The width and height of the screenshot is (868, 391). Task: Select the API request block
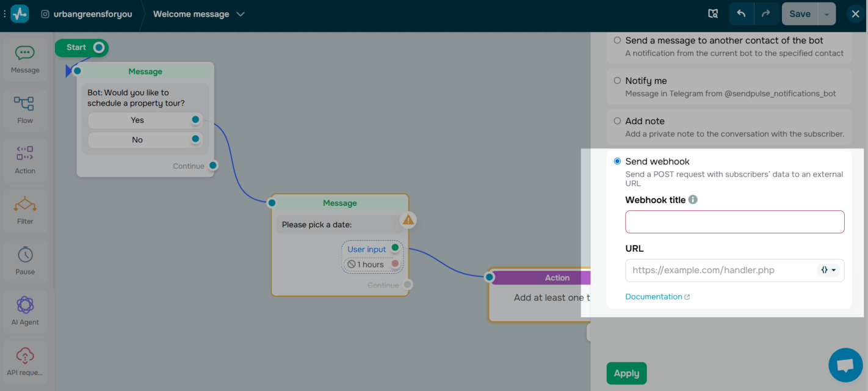tap(24, 361)
